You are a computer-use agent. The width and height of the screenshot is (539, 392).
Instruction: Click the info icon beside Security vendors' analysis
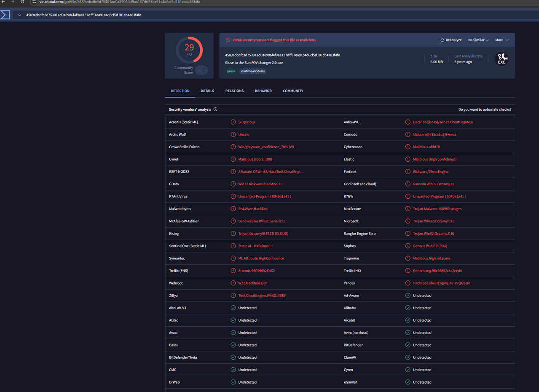(x=215, y=109)
